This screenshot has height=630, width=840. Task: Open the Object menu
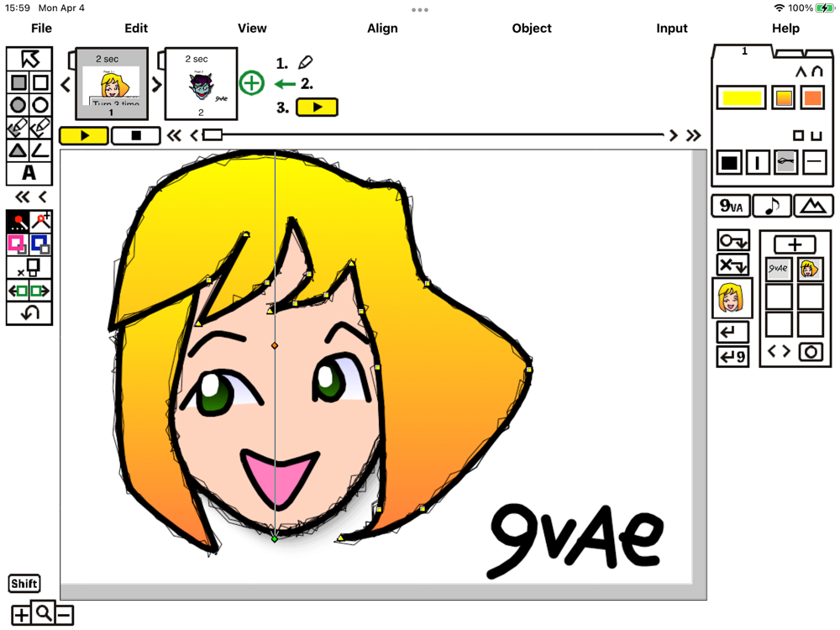pos(532,29)
